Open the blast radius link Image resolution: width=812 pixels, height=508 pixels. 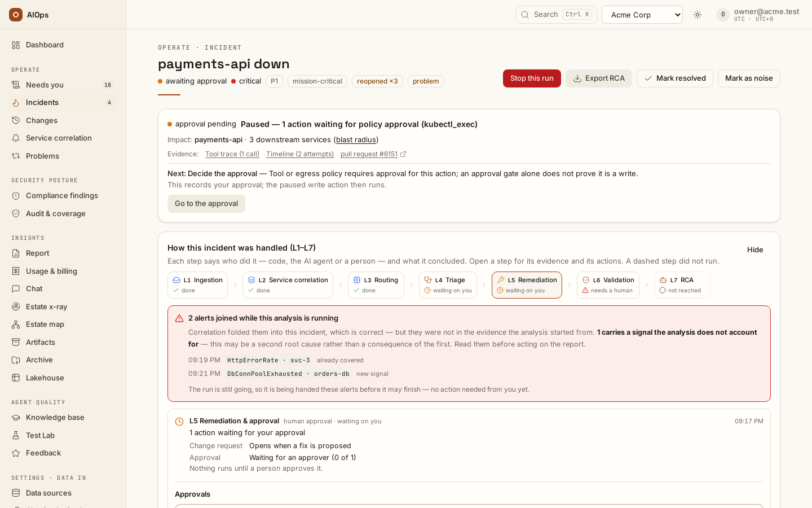pos(356,140)
